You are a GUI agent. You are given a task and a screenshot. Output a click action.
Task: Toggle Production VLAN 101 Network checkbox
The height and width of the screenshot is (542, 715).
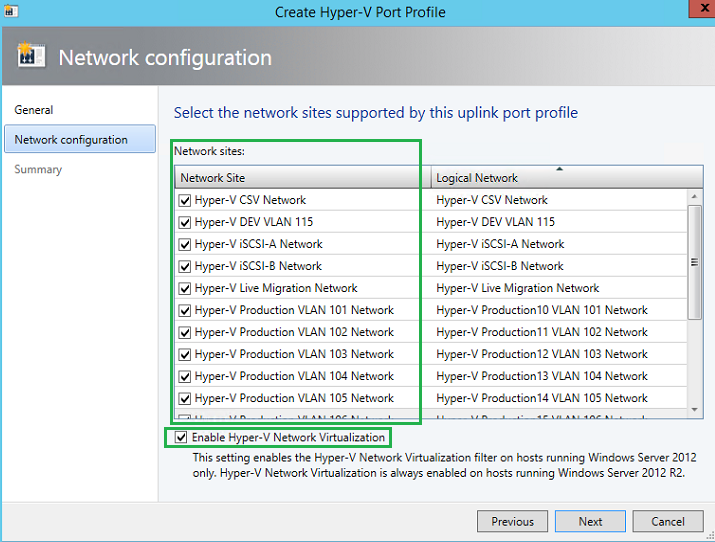coord(185,310)
